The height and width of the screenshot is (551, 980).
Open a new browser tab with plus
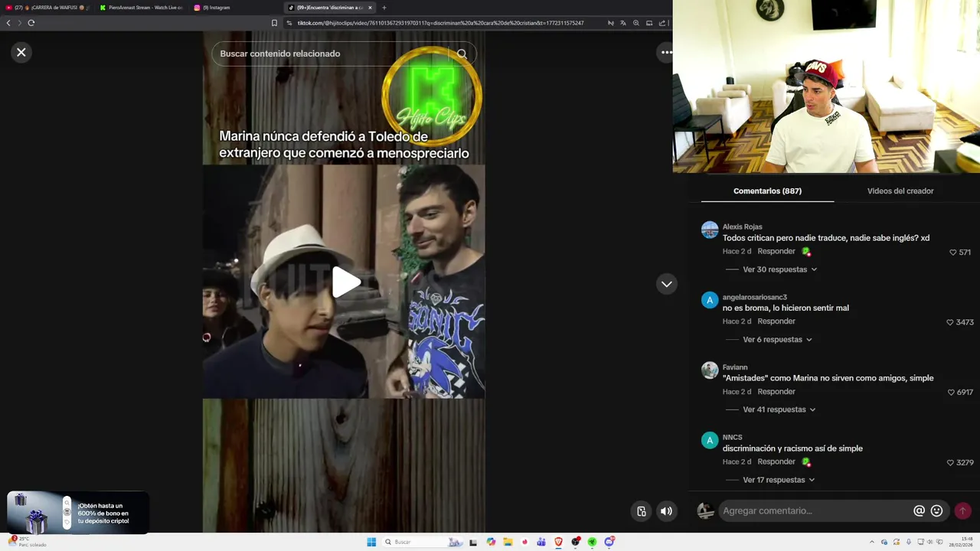384,8
